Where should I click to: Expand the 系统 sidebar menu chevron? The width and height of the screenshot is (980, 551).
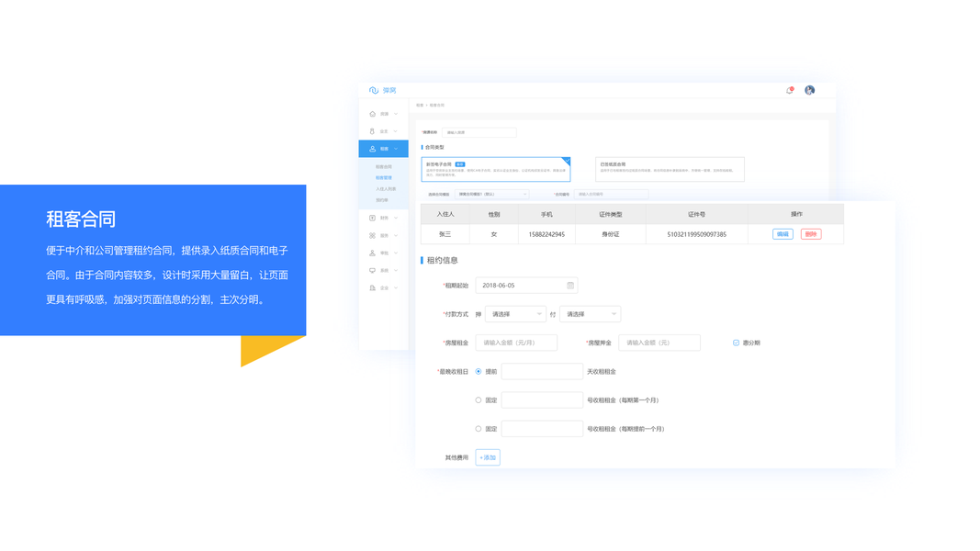click(x=396, y=271)
